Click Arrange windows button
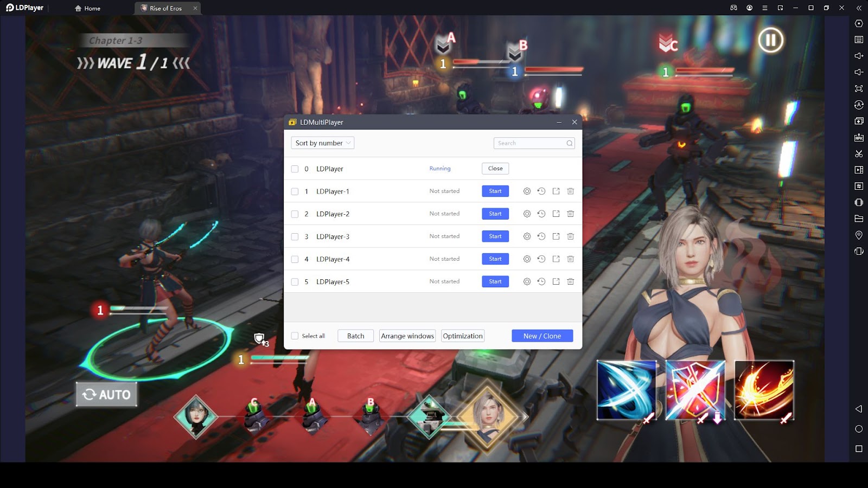The height and width of the screenshot is (488, 868). coord(407,336)
